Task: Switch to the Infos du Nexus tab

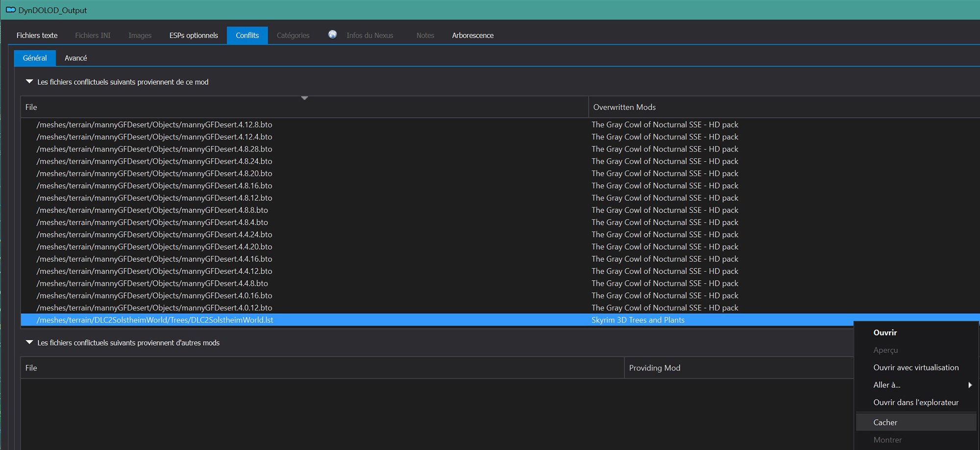Action: tap(369, 35)
